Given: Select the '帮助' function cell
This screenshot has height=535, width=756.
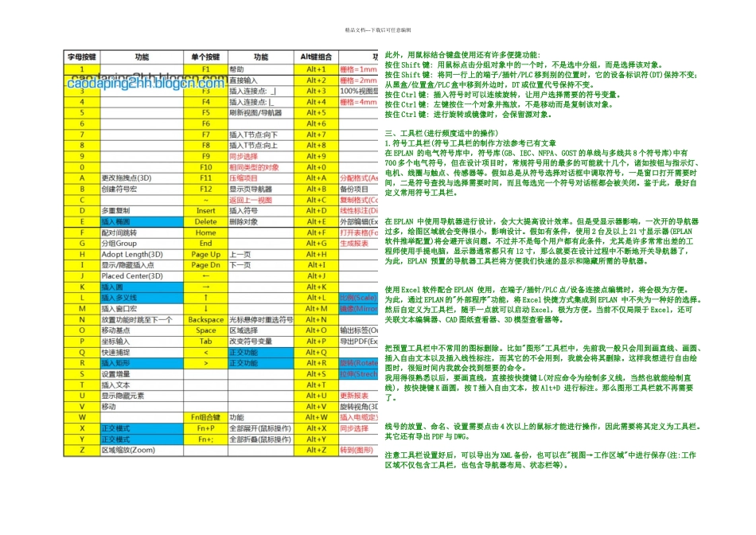Looking at the screenshot, I should 261,69.
